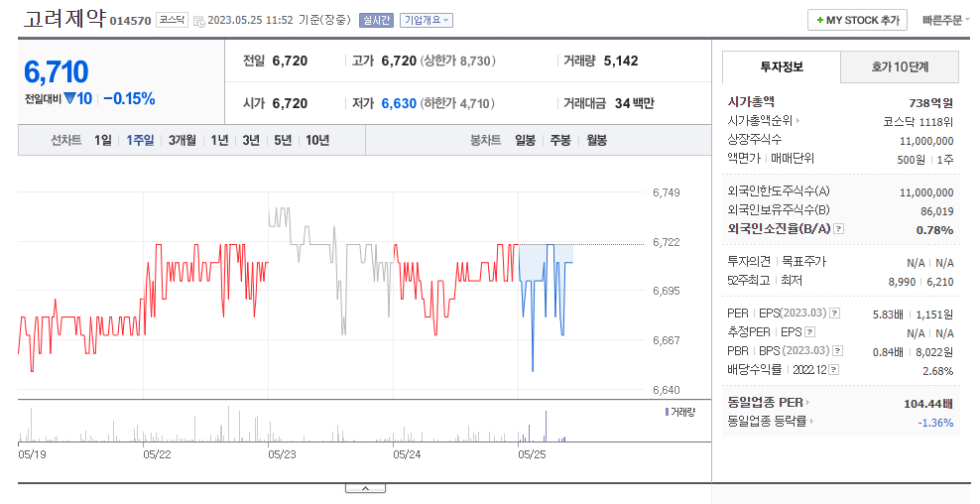Click the 시가총액 value 738억원

click(x=931, y=103)
